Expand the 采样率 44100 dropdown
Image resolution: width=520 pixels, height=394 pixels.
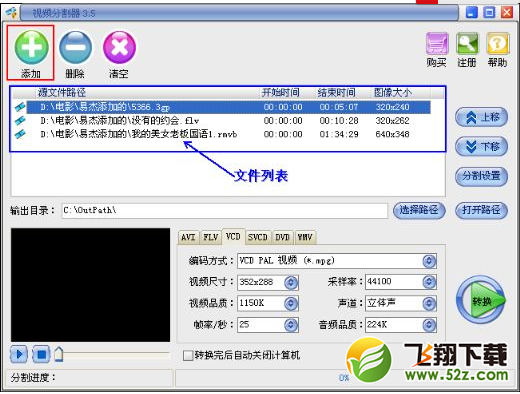click(429, 282)
